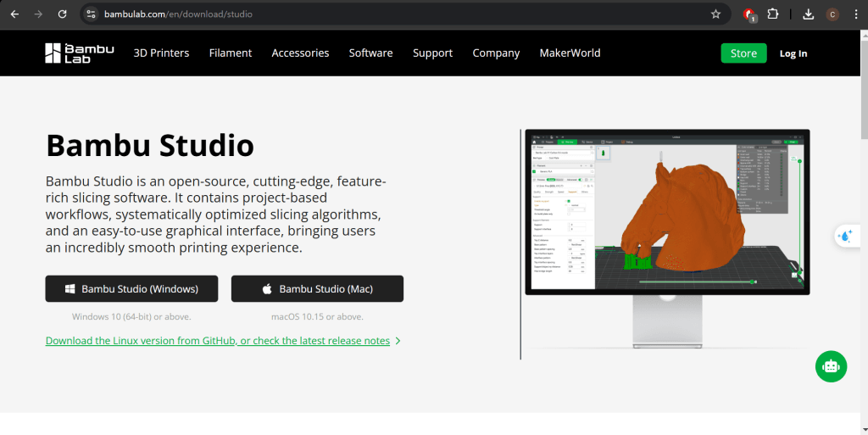Open the browser extensions puzzle icon
The height and width of the screenshot is (435, 868).
point(773,14)
